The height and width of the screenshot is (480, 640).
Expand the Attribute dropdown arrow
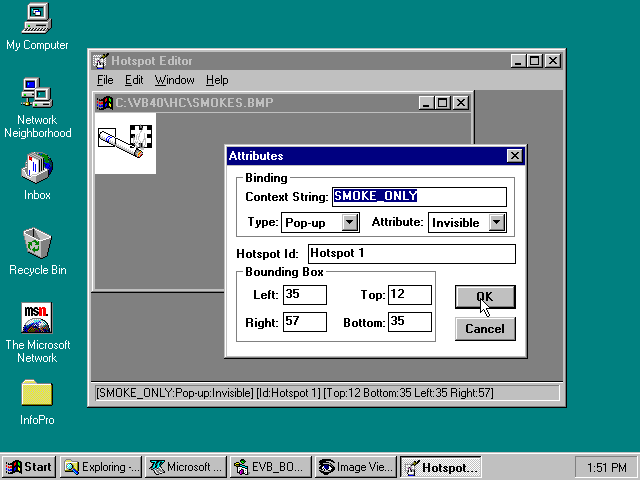pyautogui.click(x=497, y=223)
